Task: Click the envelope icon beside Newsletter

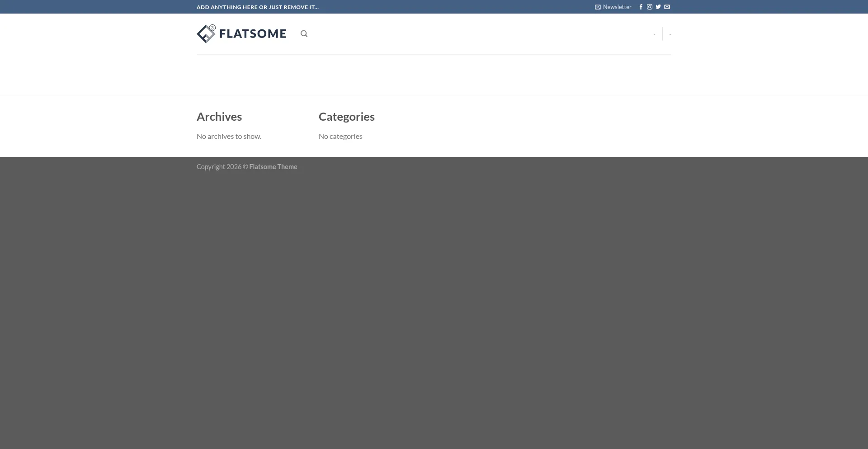Action: coord(598,7)
